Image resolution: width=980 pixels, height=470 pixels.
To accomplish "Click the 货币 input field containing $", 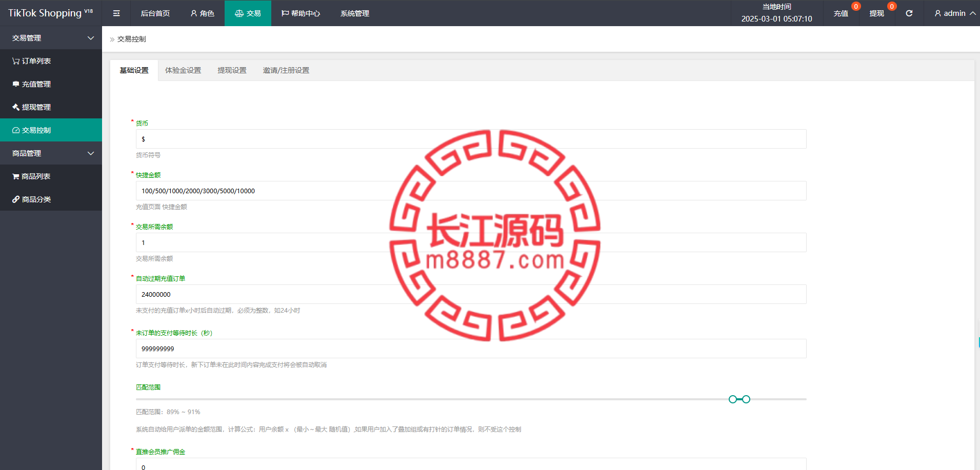I will (x=471, y=139).
